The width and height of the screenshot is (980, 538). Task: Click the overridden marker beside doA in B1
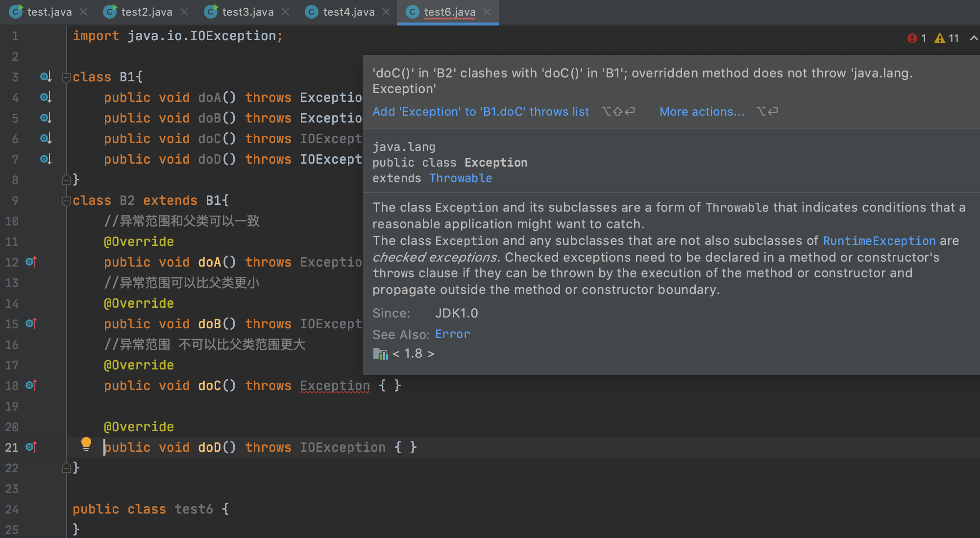pos(45,98)
